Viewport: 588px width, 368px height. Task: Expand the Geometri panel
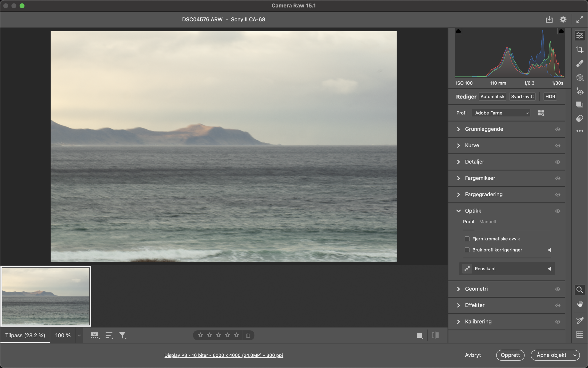(x=459, y=289)
